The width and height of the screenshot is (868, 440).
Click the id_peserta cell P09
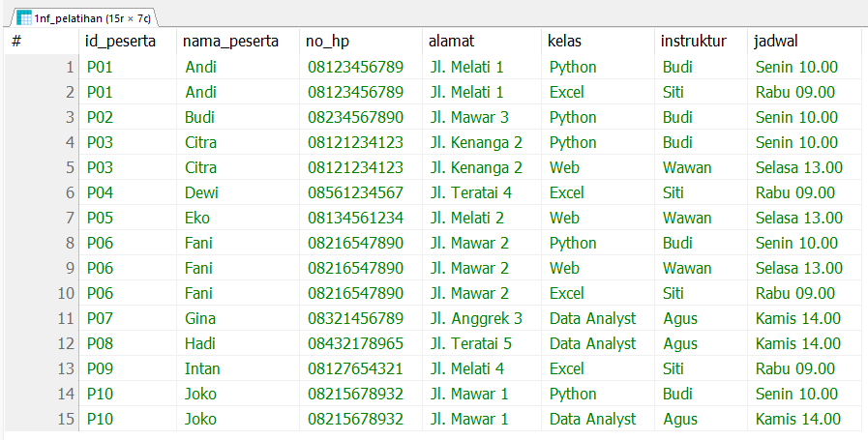[128, 368]
